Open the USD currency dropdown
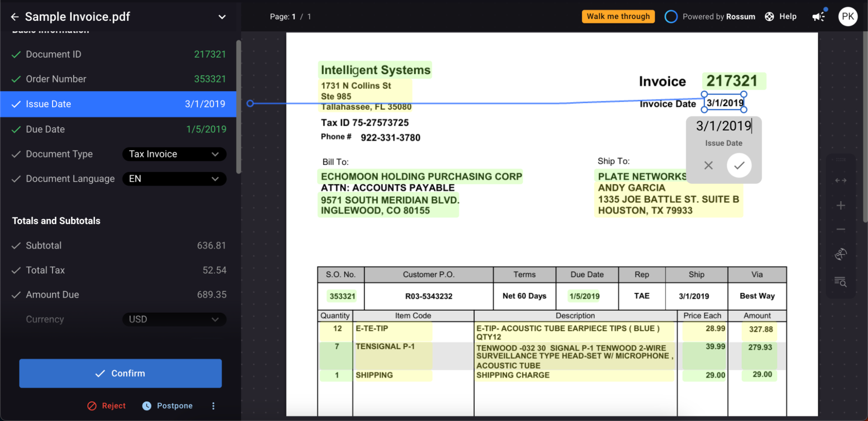Screen dimensions: 868x421 tap(174, 320)
